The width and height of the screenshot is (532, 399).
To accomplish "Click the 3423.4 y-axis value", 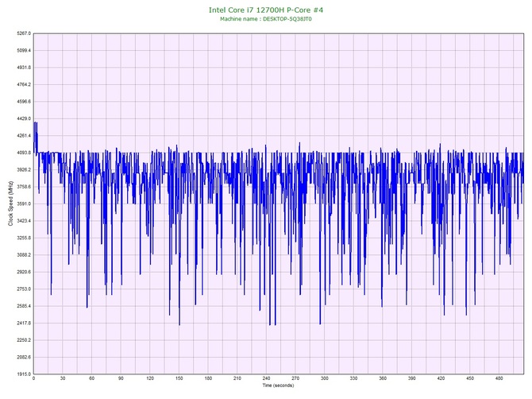I will tap(24, 221).
